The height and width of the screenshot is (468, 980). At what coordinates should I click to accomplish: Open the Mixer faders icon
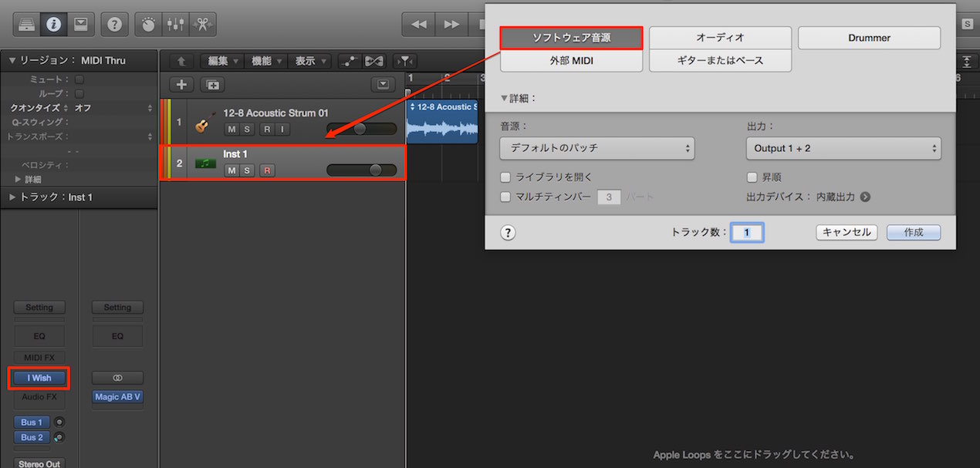coord(175,24)
